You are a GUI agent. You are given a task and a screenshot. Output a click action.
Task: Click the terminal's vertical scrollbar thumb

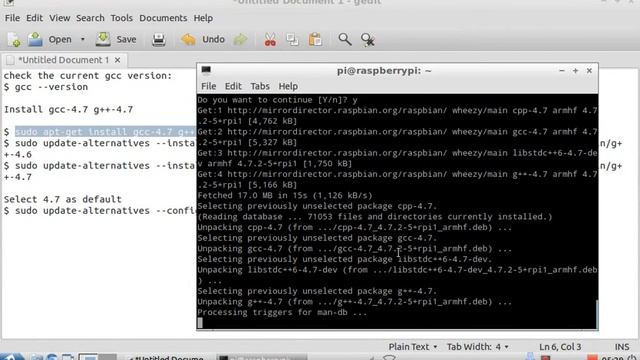coord(597,313)
